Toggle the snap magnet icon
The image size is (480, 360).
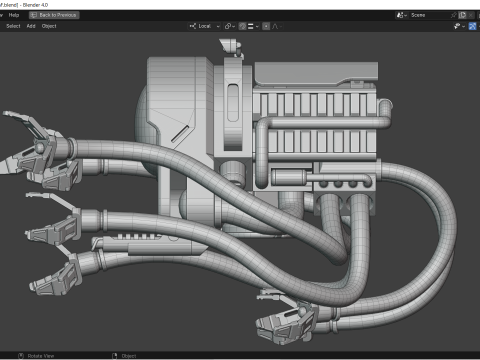click(243, 26)
